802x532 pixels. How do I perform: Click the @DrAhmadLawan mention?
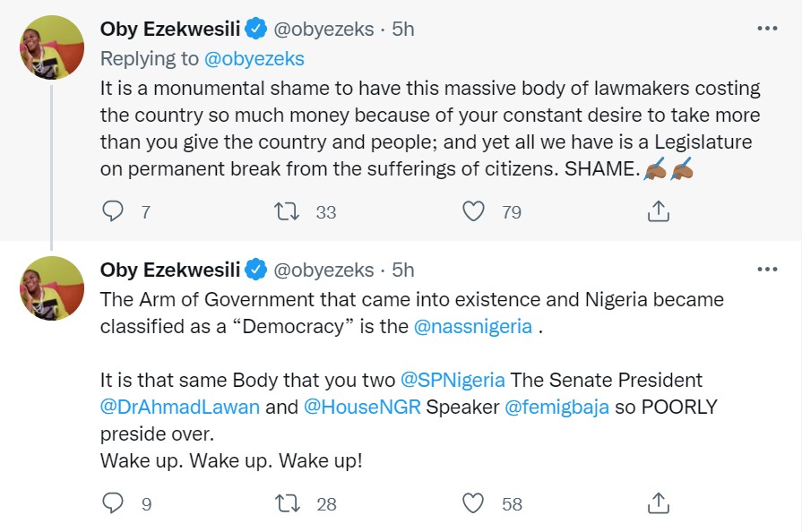pos(181,407)
